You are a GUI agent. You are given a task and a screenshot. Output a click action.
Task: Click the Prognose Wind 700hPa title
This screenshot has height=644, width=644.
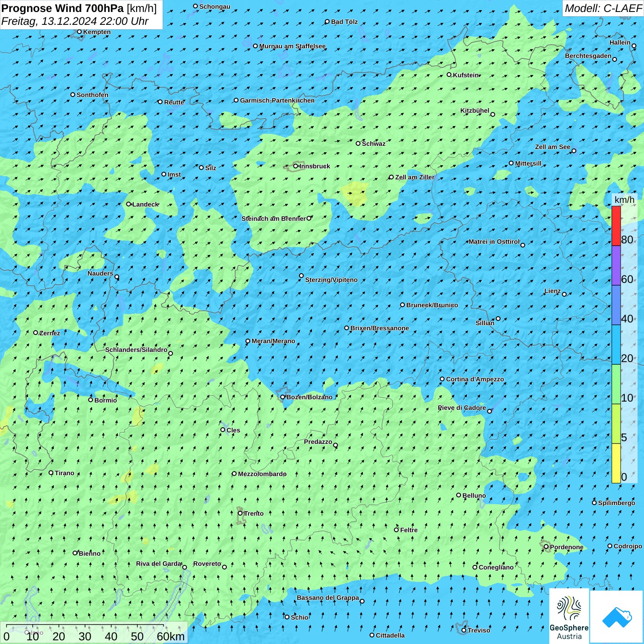tap(63, 8)
